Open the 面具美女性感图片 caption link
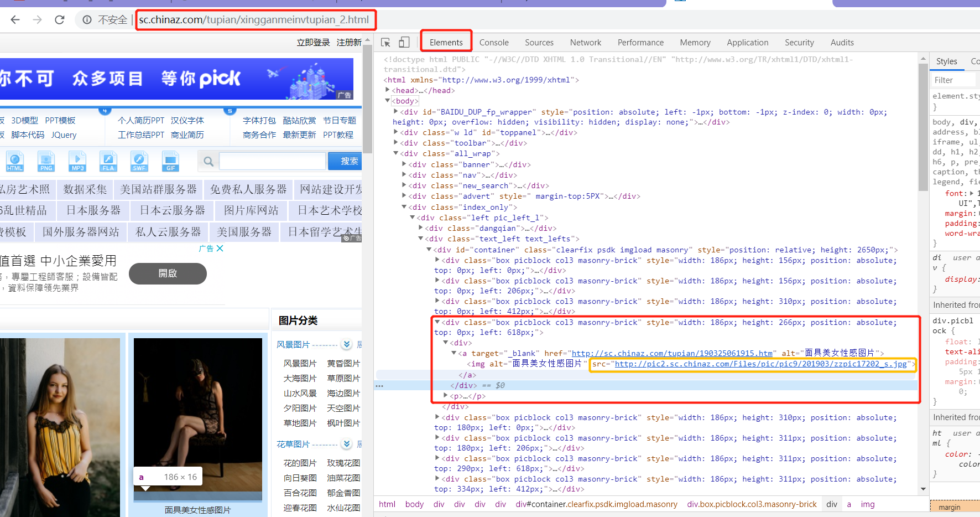 click(x=198, y=510)
